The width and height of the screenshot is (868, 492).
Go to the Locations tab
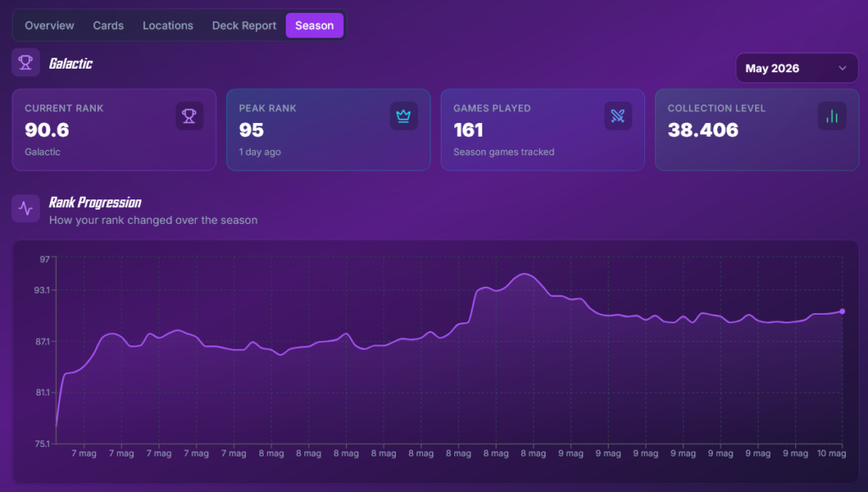[168, 25]
